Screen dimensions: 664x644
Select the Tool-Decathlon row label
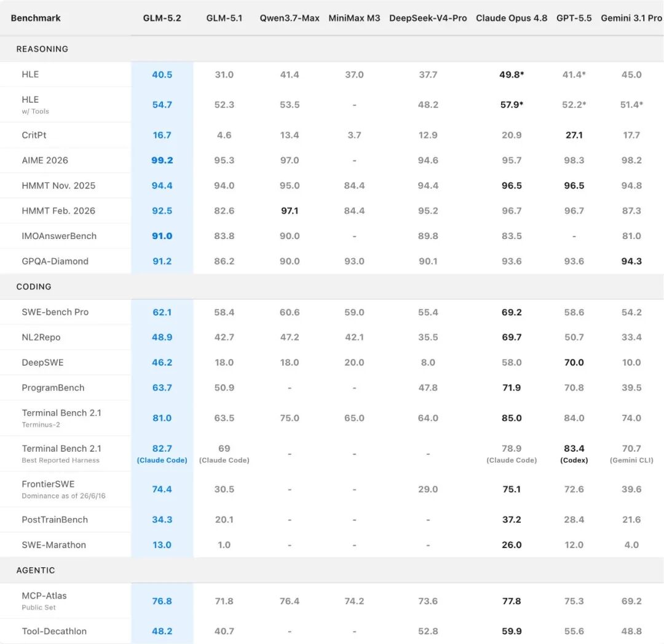pyautogui.click(x=54, y=631)
